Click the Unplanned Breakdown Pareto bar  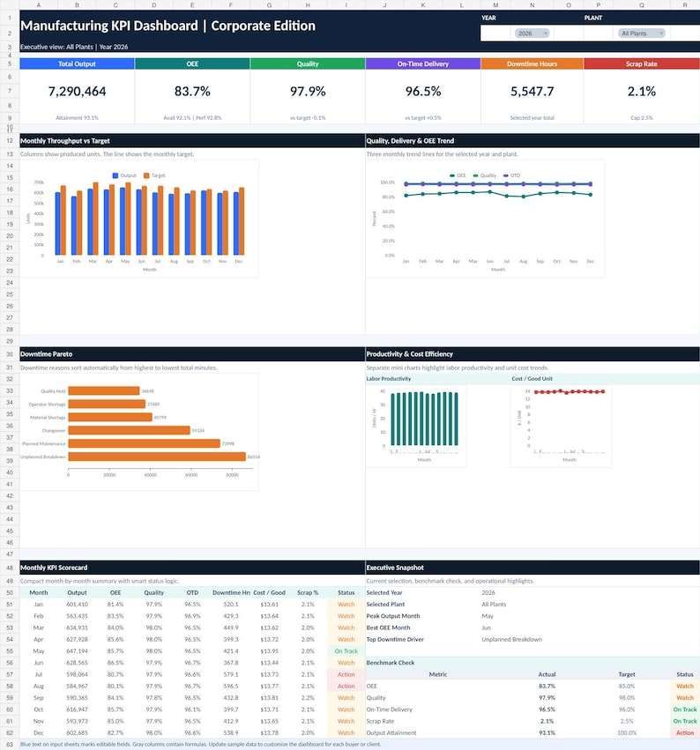click(157, 457)
